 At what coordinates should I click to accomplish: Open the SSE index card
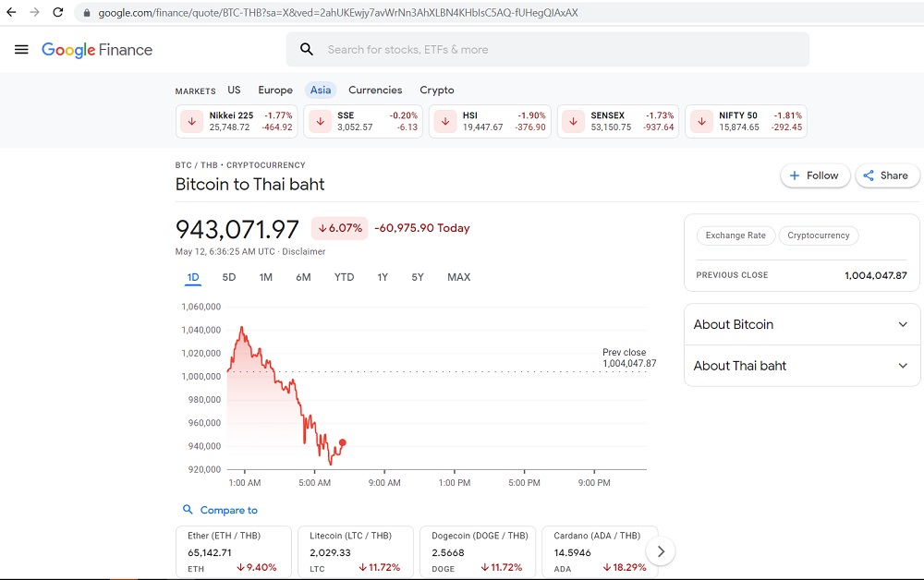pos(363,121)
